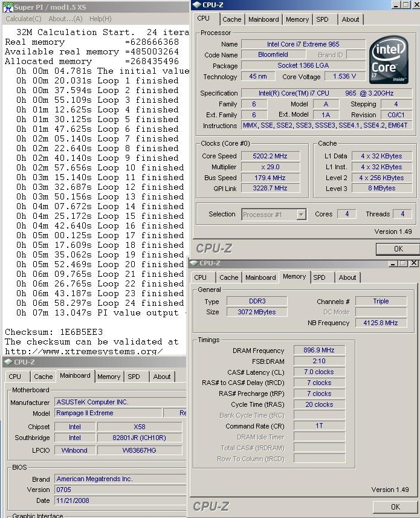This screenshot has height=518, width=420.
Task: Click the Core Speed 5202.2 MHz field
Action: click(x=270, y=156)
